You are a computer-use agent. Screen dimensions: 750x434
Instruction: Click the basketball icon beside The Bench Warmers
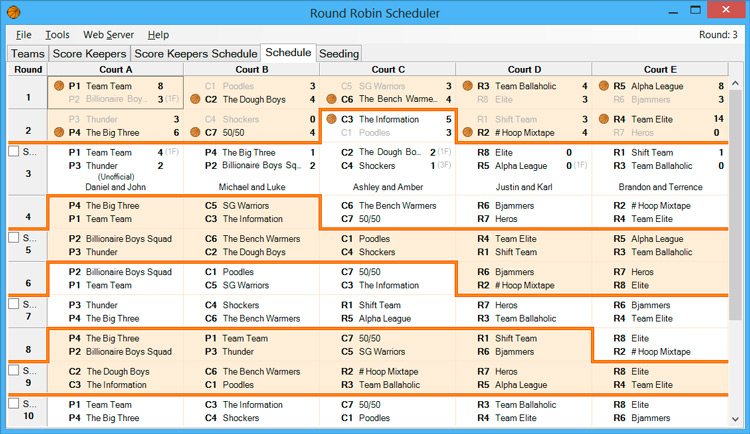pyautogui.click(x=333, y=99)
